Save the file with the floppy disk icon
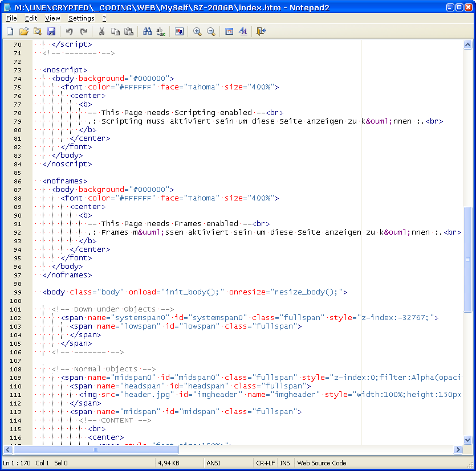The image size is (476, 471). pos(51,31)
